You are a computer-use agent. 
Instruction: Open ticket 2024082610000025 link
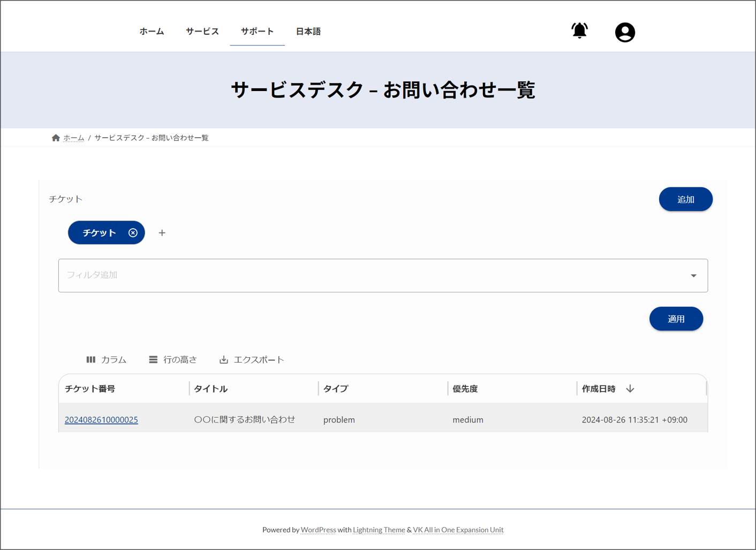pos(101,420)
